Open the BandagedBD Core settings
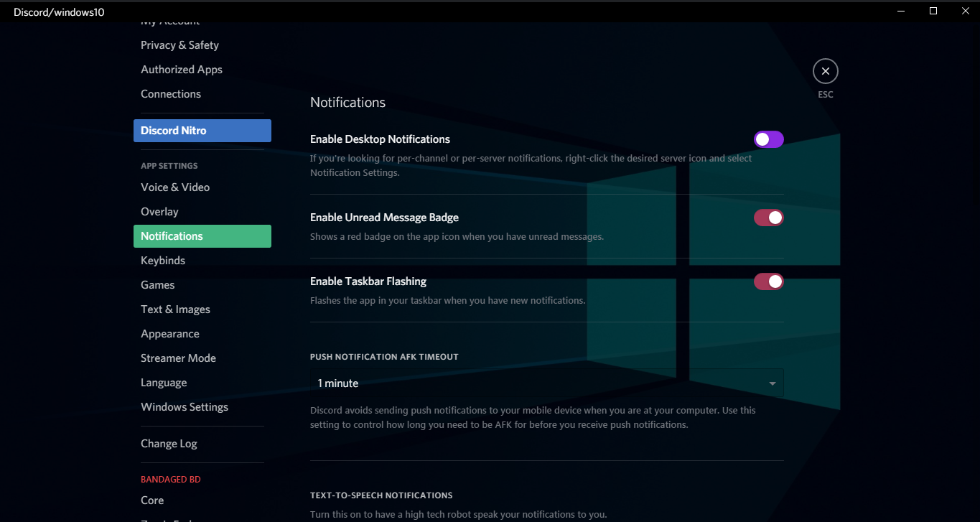 (152, 500)
